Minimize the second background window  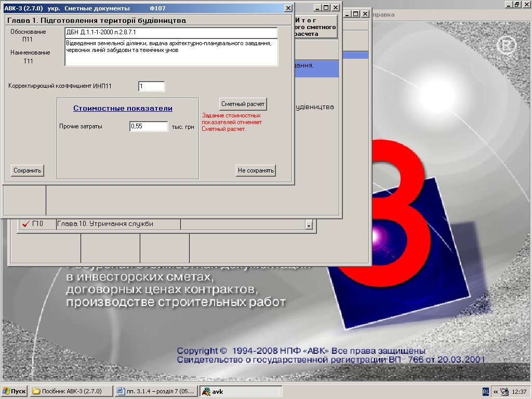pyautogui.click(x=317, y=7)
